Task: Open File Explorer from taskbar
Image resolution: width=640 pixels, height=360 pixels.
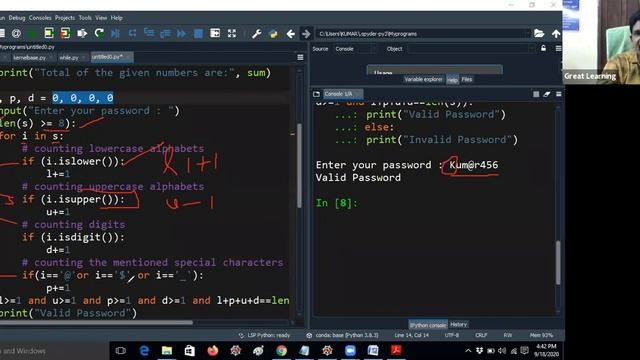Action: click(167, 351)
